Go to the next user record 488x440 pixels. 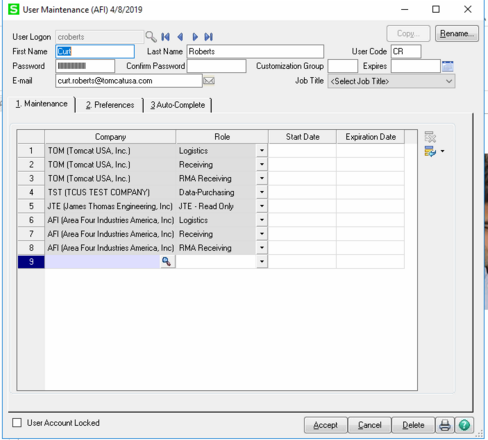tap(195, 37)
